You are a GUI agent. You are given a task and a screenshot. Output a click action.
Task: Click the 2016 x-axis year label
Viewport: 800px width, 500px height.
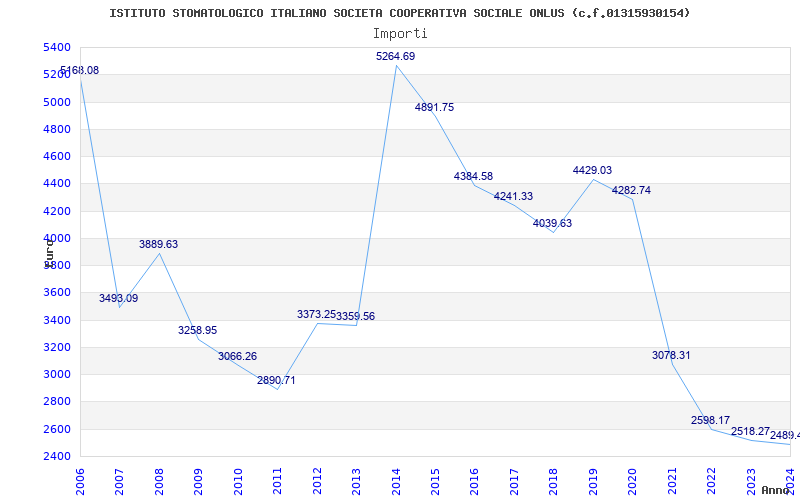pos(474,482)
